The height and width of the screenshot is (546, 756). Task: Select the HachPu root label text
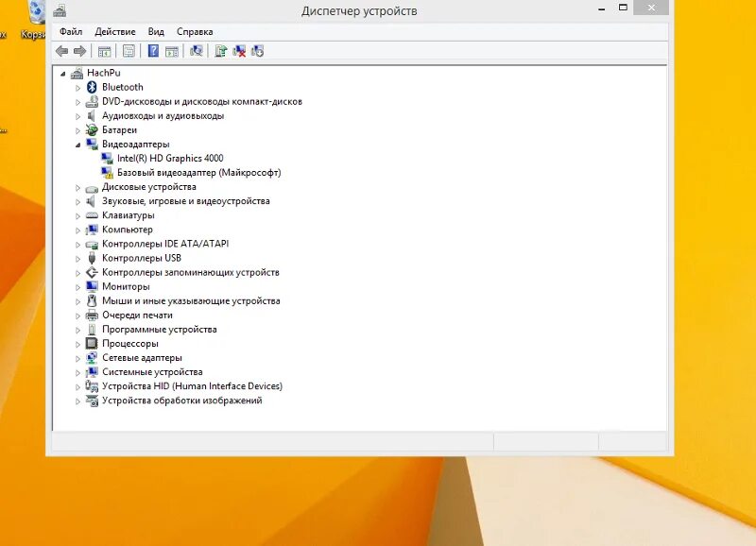pyautogui.click(x=104, y=73)
